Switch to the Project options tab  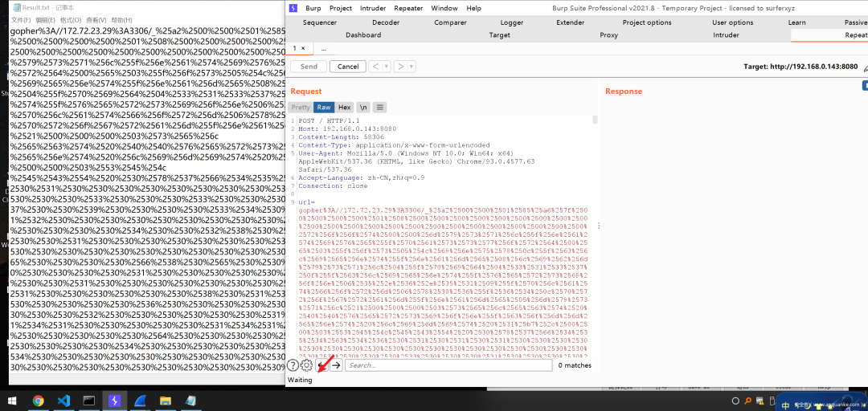[646, 22]
